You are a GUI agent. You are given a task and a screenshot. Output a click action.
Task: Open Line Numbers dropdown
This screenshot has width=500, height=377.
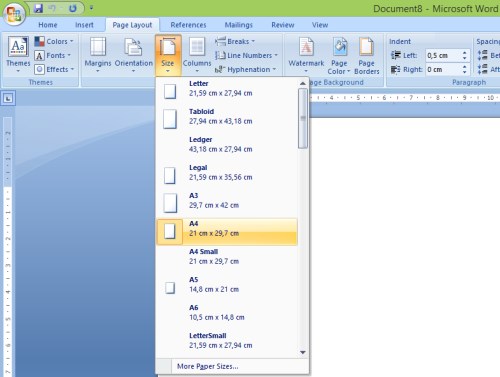point(246,55)
